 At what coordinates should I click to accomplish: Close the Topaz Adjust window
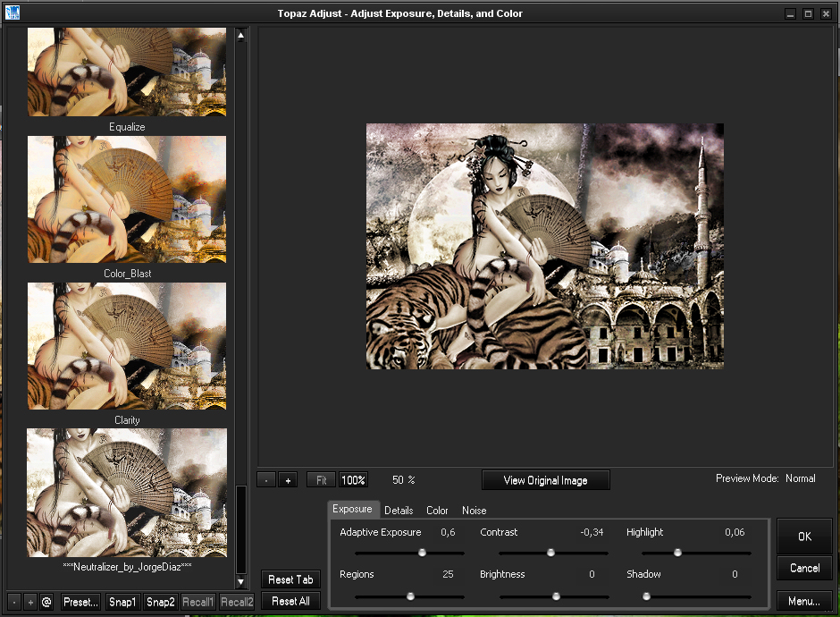click(826, 14)
